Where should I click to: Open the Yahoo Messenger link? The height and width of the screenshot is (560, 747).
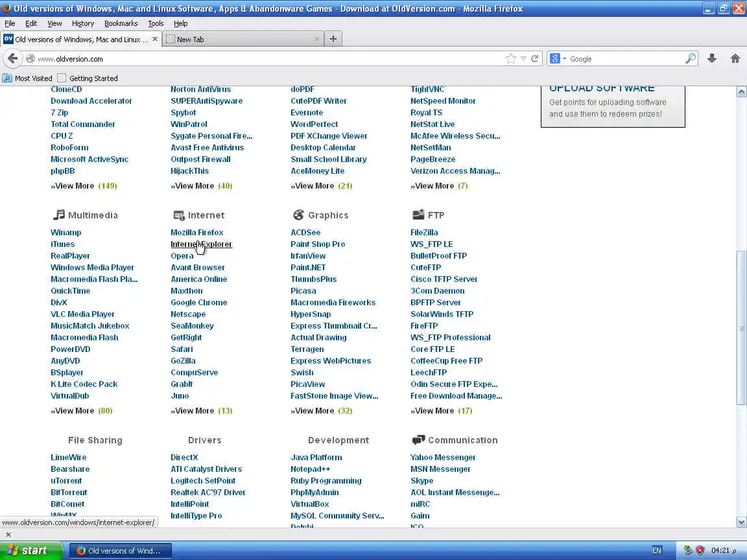tap(443, 457)
